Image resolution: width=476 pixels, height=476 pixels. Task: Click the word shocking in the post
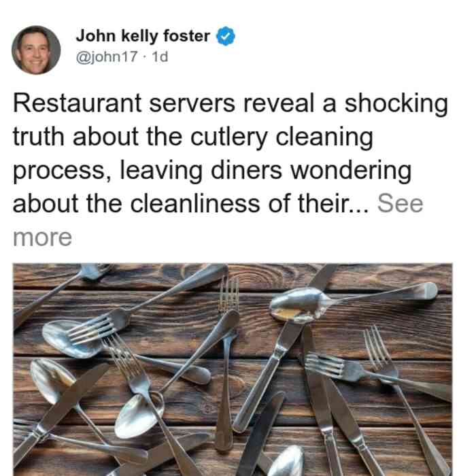[x=396, y=104]
